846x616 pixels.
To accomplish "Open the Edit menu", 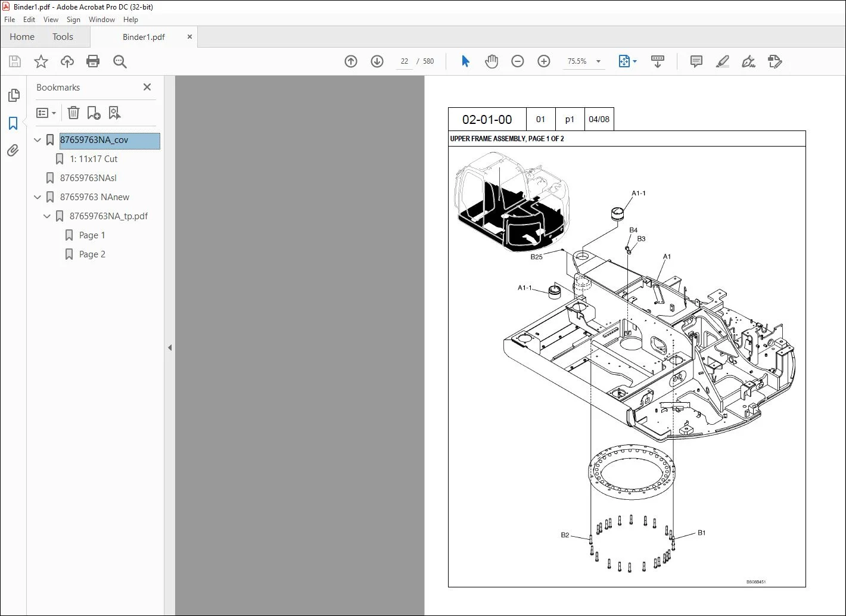I will (x=29, y=20).
